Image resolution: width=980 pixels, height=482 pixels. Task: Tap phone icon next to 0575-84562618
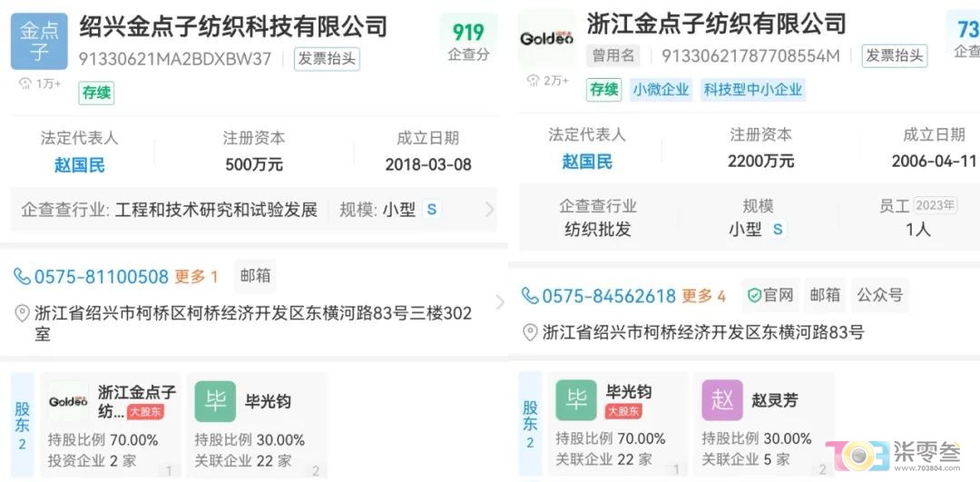530,296
